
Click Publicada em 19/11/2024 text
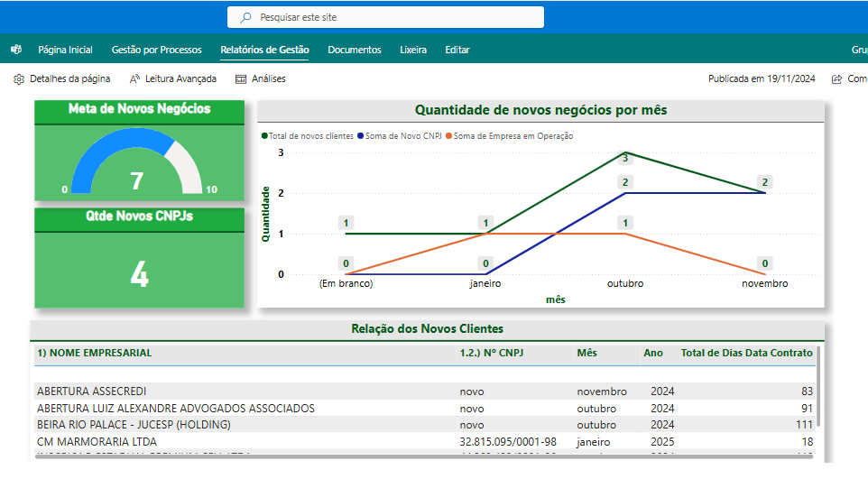pos(762,78)
